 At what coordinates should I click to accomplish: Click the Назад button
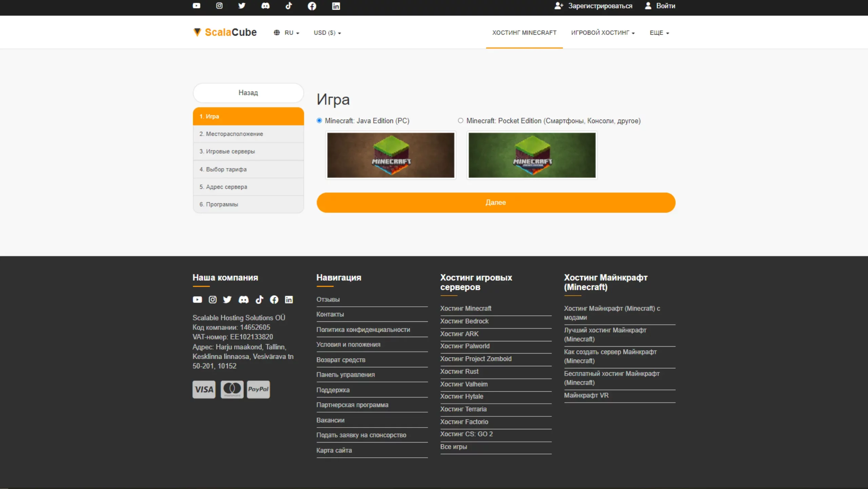tap(248, 93)
